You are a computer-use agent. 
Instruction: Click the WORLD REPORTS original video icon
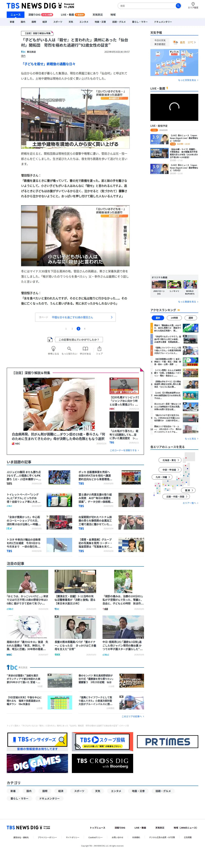point(190,284)
